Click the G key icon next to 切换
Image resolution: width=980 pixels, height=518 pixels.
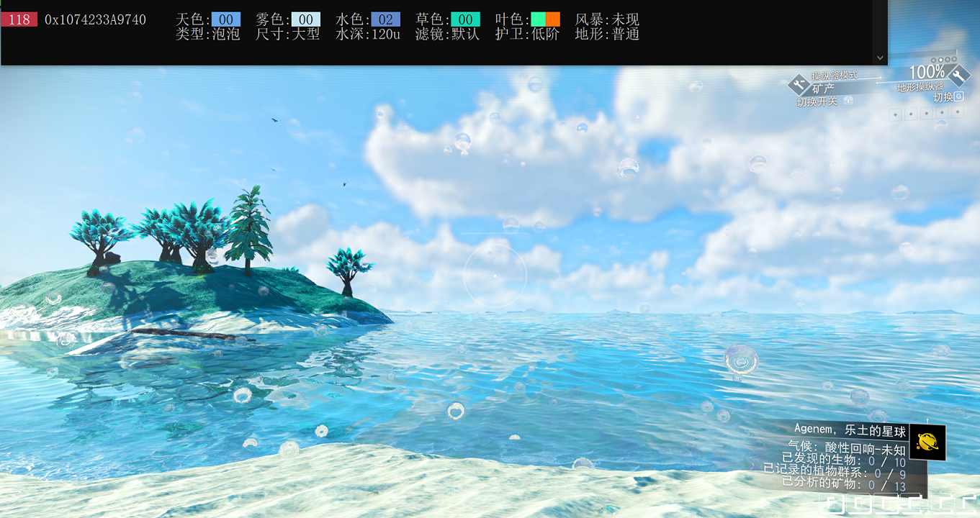tap(959, 96)
